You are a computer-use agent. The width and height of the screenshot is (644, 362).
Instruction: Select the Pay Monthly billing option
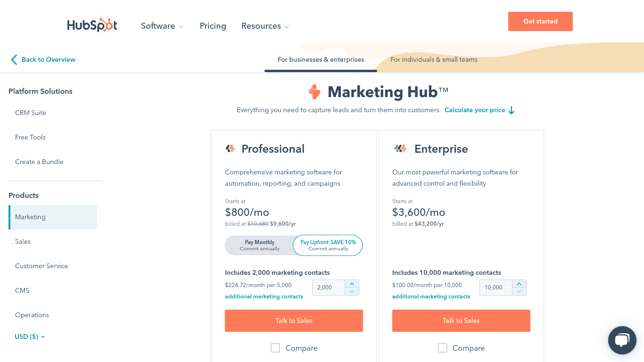click(260, 245)
